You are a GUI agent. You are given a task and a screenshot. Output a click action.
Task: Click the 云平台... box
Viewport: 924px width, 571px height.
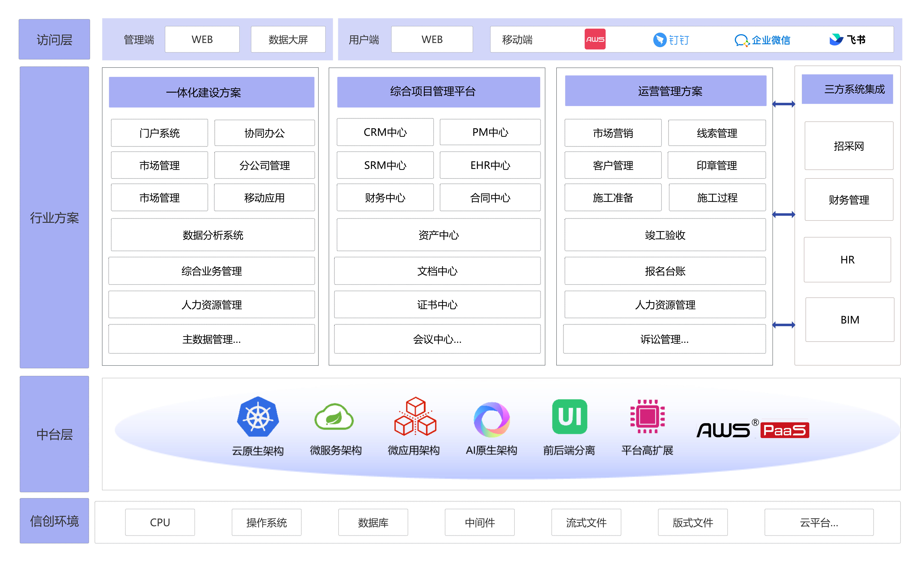click(819, 522)
